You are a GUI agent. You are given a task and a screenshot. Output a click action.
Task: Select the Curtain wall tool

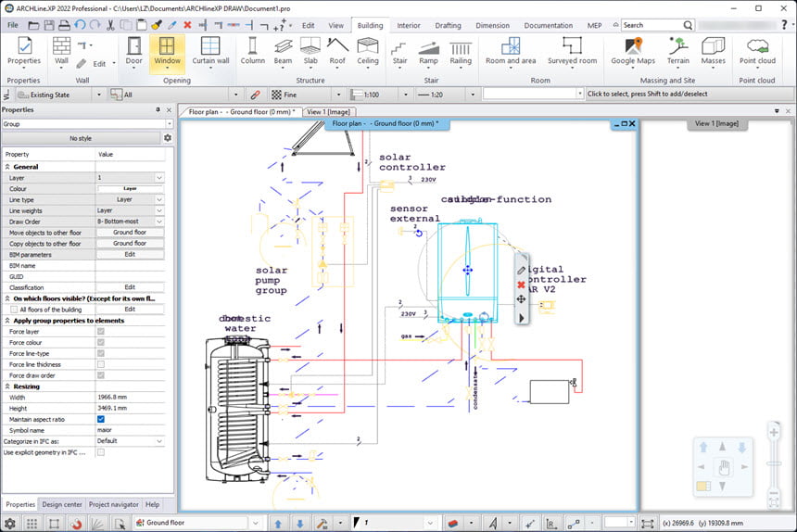tap(210, 52)
